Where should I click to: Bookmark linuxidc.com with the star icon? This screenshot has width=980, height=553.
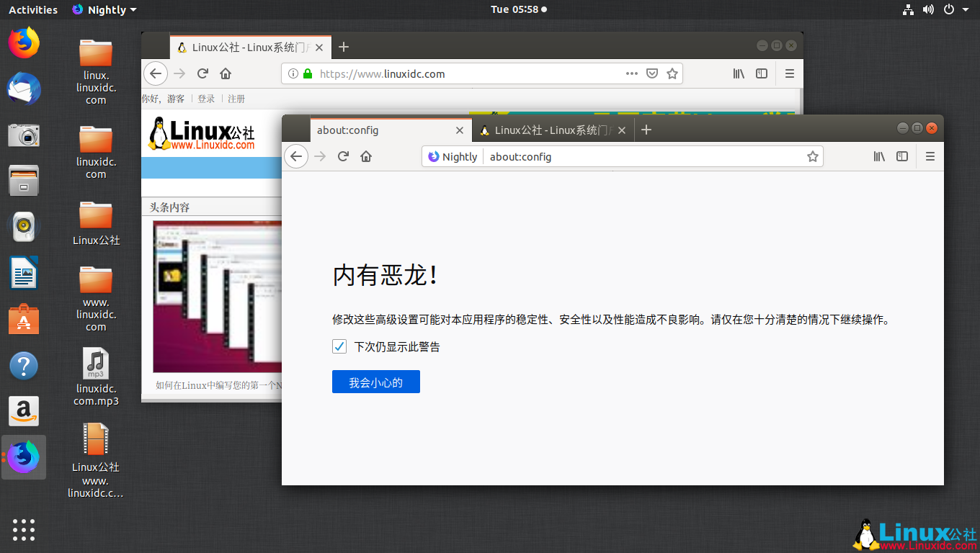[672, 73]
